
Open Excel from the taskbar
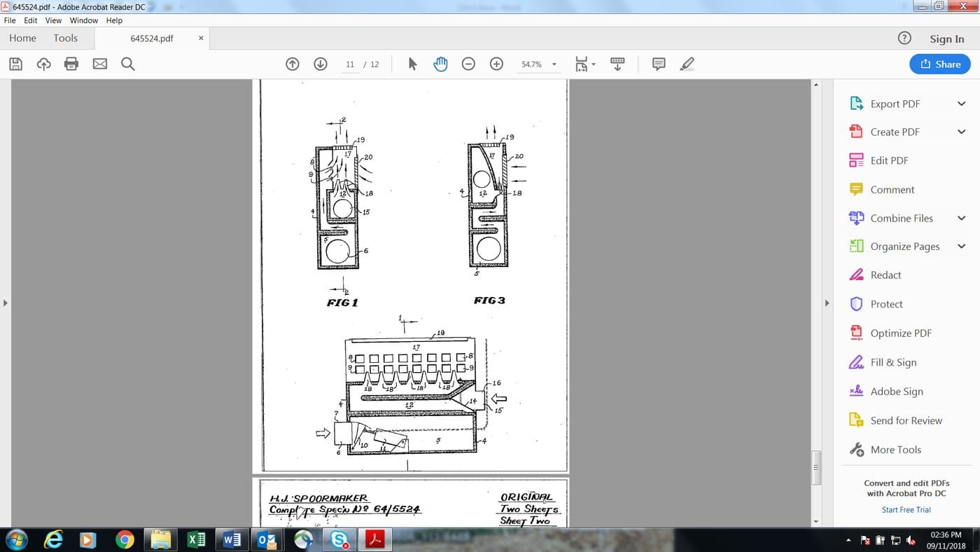[x=197, y=539]
